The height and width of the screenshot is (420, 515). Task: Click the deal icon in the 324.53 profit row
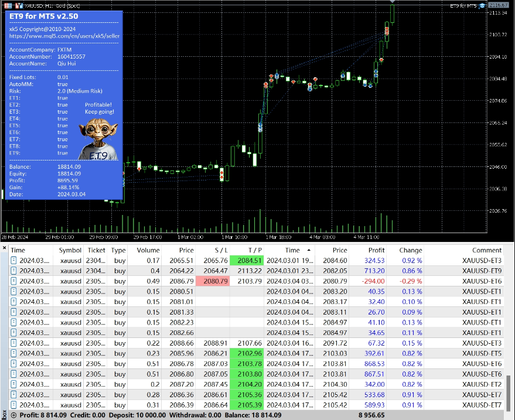pos(14,261)
